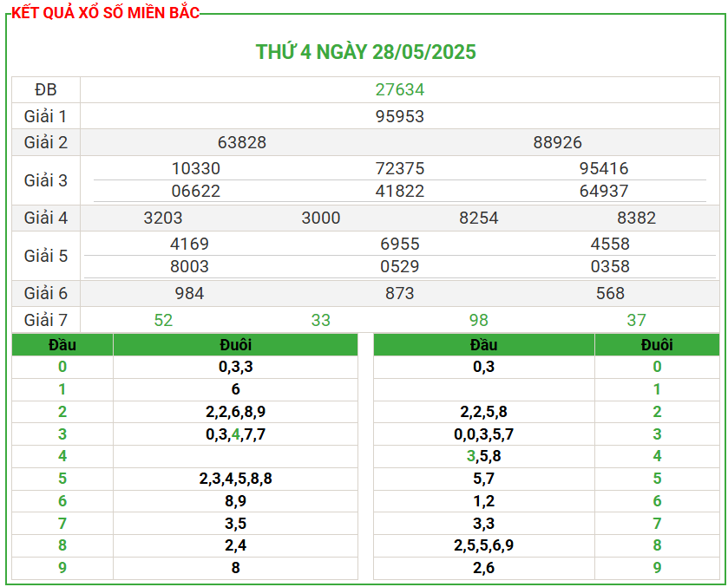The image size is (728, 587).
Task: Select the special prize number 27634
Action: point(400,89)
